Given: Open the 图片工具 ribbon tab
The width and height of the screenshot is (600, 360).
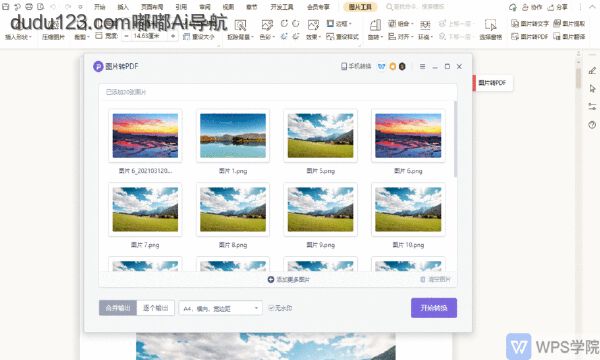Looking at the screenshot, I should (360, 7).
